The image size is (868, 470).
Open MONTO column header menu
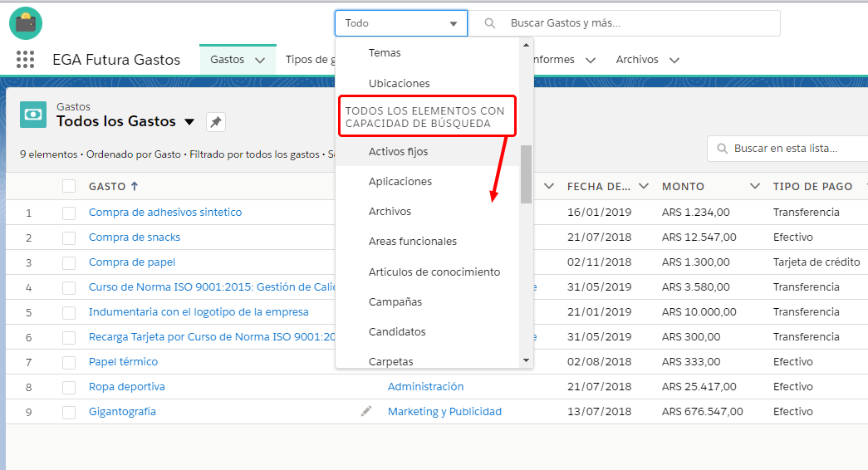pyautogui.click(x=754, y=186)
